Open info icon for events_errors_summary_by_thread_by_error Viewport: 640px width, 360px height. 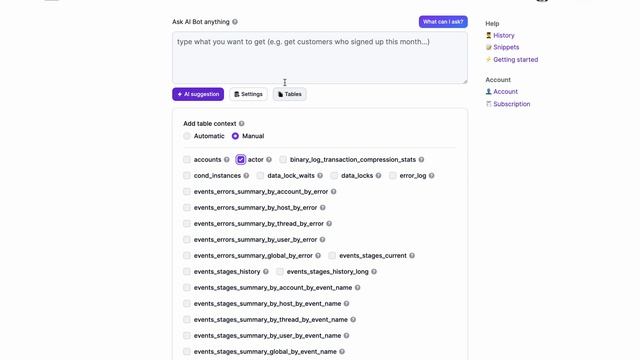329,224
